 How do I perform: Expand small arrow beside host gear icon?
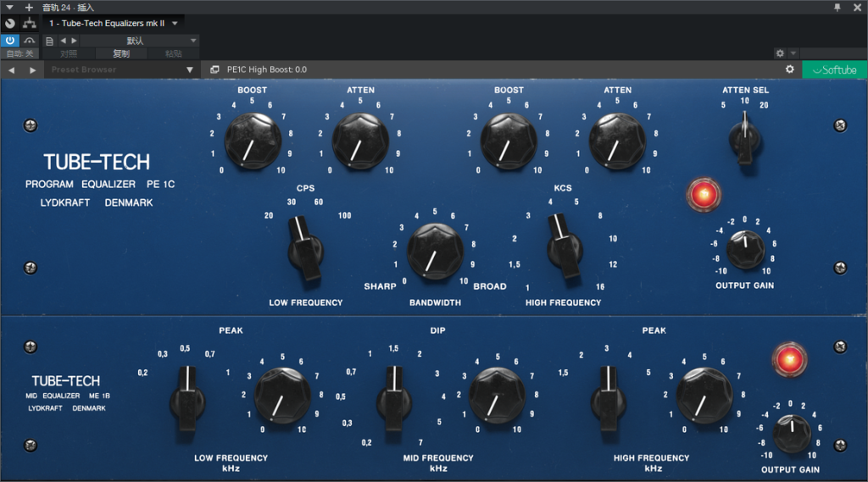point(793,53)
